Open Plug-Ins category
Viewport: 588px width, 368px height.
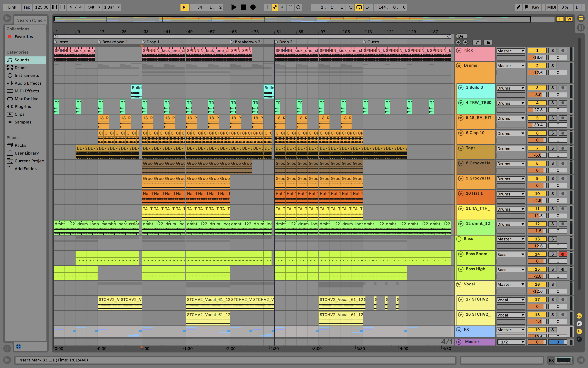(23, 107)
